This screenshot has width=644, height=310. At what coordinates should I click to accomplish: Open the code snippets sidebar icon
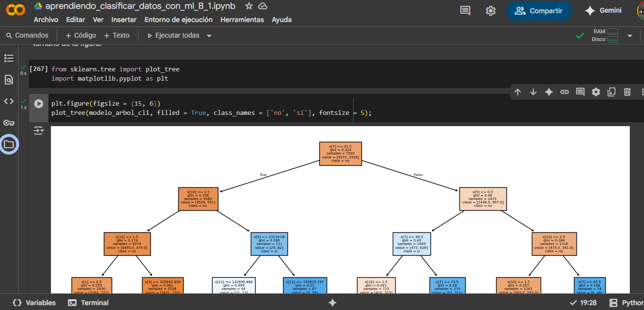(9, 101)
